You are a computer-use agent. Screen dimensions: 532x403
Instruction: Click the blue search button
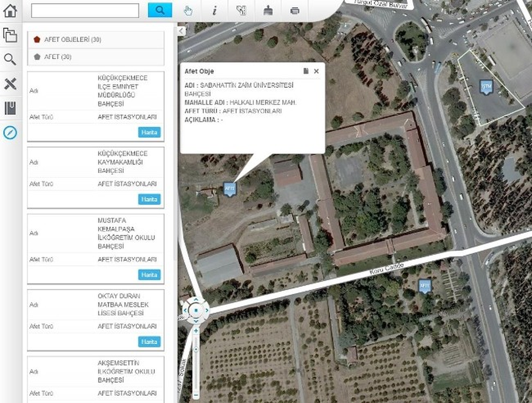(x=160, y=10)
